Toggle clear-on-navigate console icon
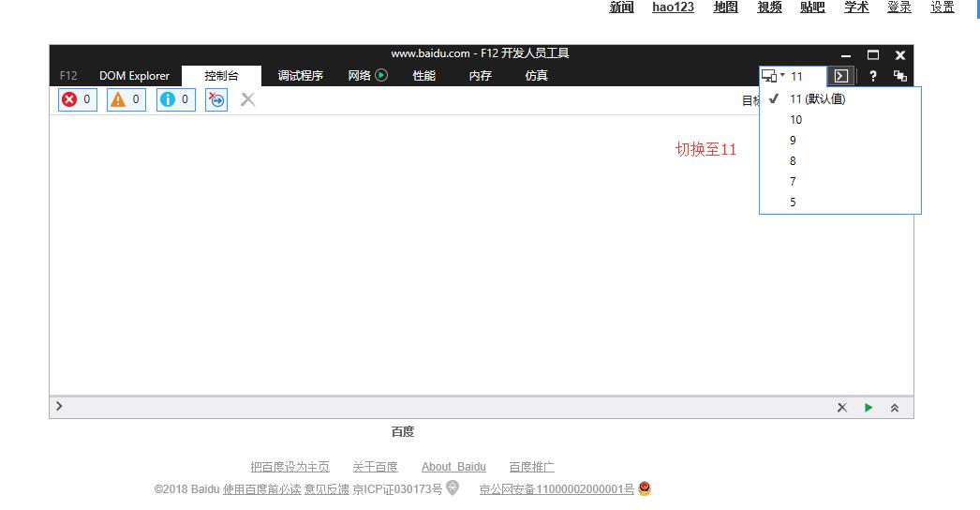The height and width of the screenshot is (510, 980). pyautogui.click(x=216, y=99)
